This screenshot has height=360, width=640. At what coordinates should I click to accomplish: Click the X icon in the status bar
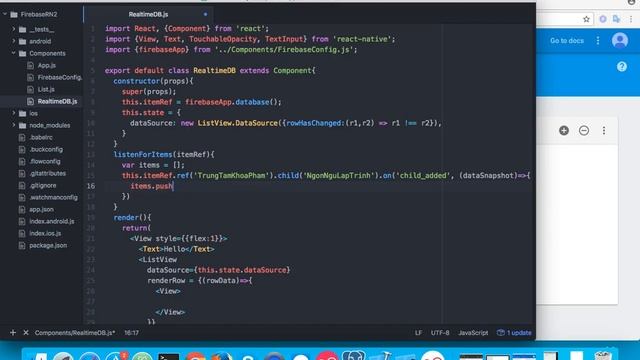pyautogui.click(x=26, y=333)
